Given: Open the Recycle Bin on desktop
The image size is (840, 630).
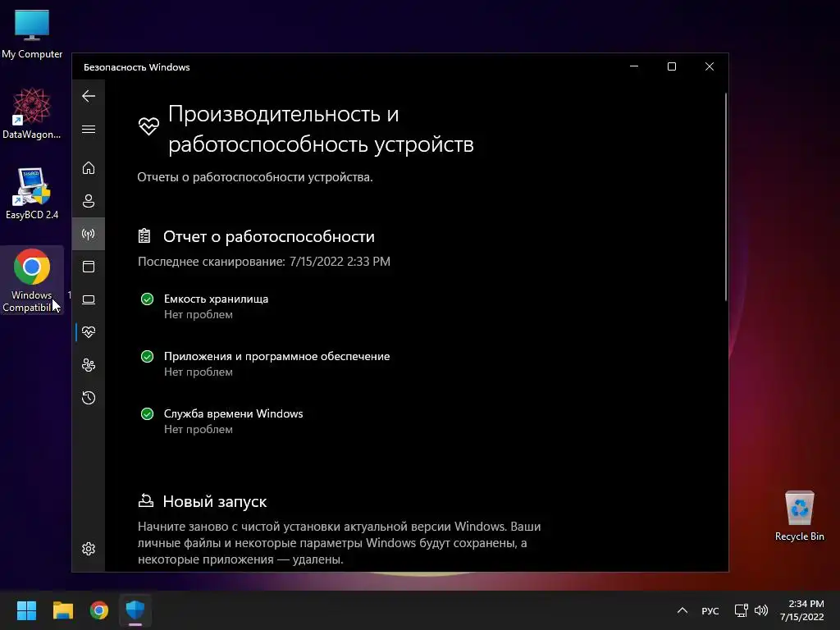Looking at the screenshot, I should click(799, 516).
